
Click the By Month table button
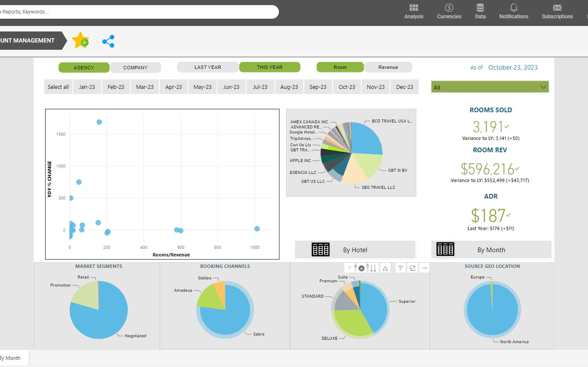[x=491, y=250]
